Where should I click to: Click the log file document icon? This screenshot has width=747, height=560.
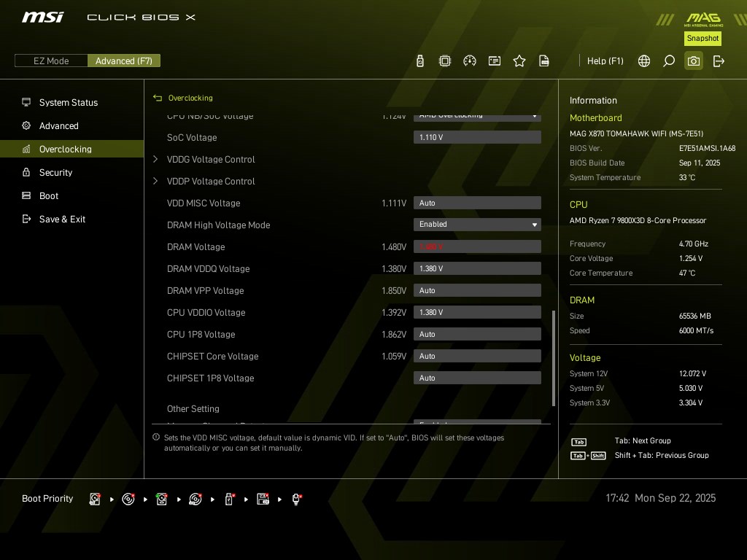click(544, 61)
